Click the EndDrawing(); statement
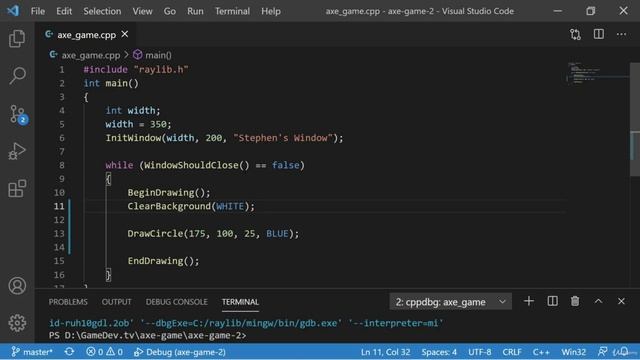Viewport: 640px width, 360px height. click(163, 261)
